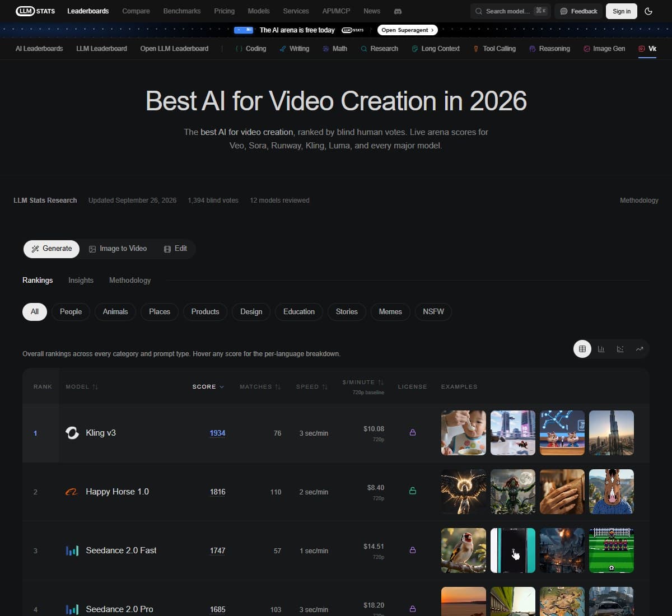The width and height of the screenshot is (672, 616).
Task: Click Happy Horse 1.0 open license icon
Action: tap(413, 491)
